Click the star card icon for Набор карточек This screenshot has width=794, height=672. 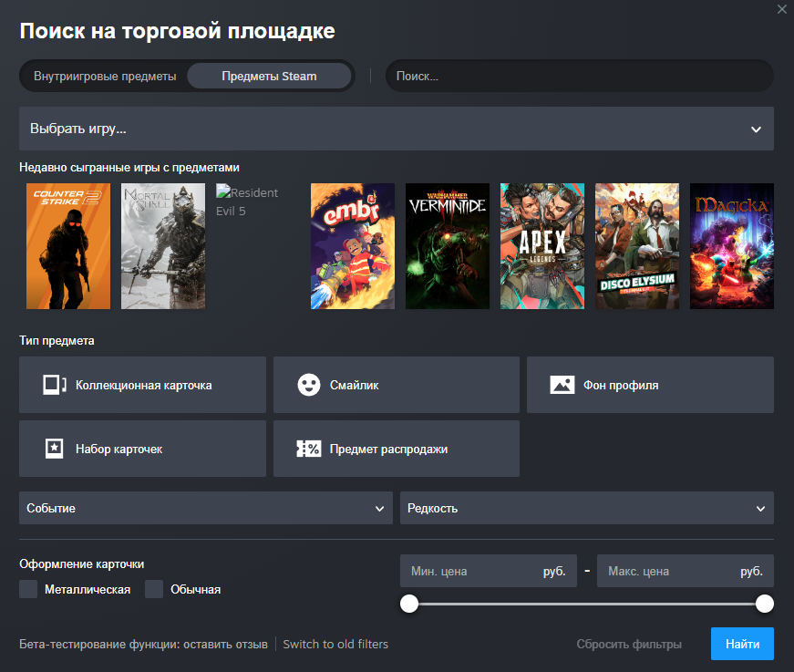pos(55,449)
